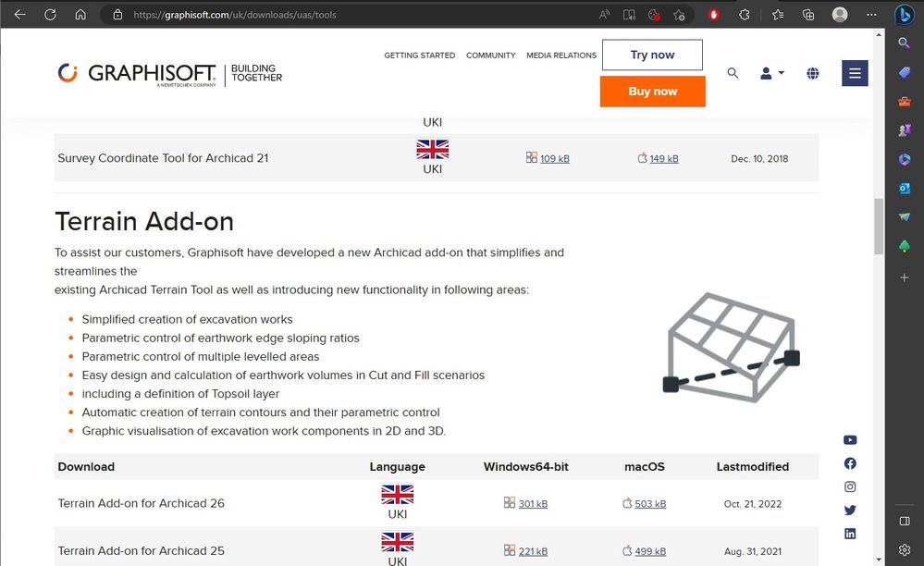This screenshot has width=924, height=566.
Task: Open the Edge sidebar shopping tag icon
Action: tap(904, 72)
